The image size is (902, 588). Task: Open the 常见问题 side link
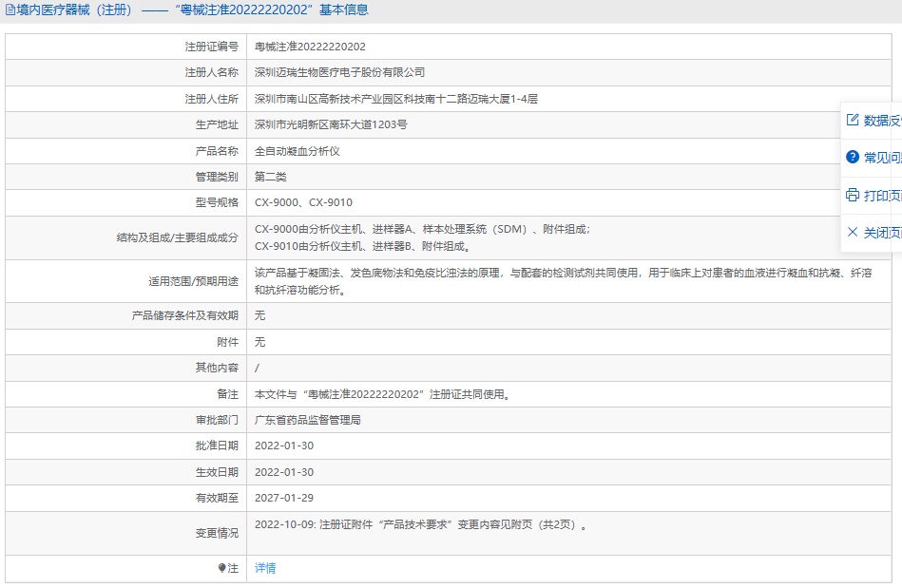pyautogui.click(x=882, y=158)
